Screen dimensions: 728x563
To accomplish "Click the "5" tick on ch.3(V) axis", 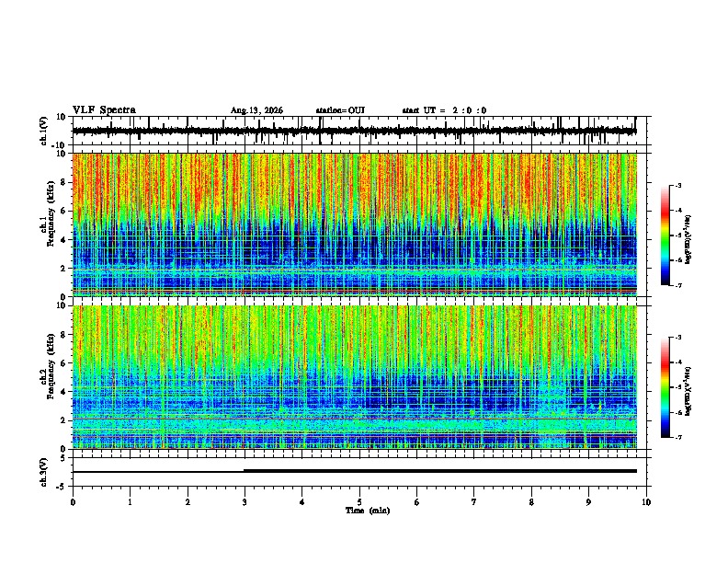I will pos(63,458).
